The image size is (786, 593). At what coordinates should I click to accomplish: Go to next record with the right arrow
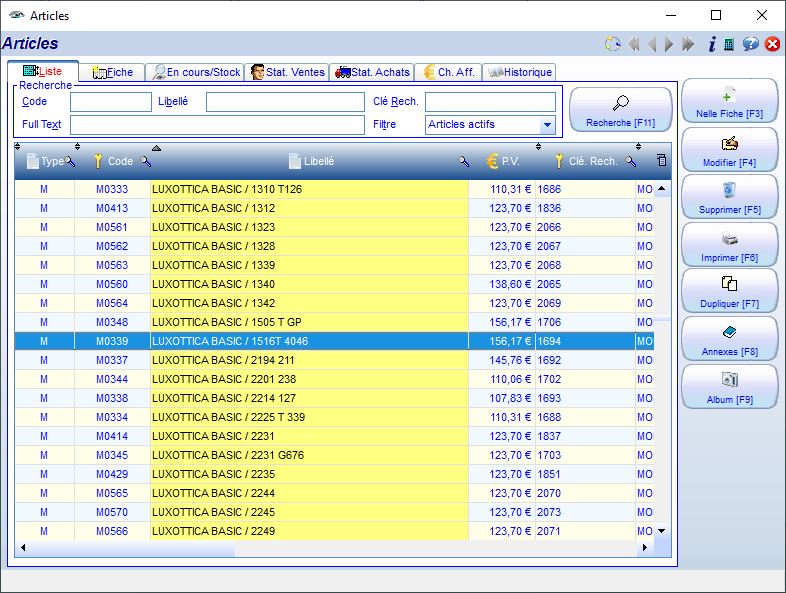coord(669,44)
